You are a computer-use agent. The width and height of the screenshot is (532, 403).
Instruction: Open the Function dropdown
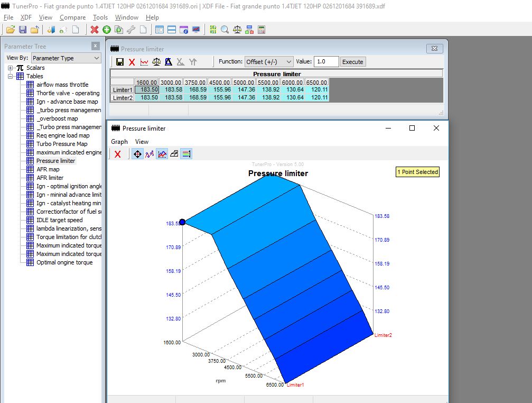(268, 62)
